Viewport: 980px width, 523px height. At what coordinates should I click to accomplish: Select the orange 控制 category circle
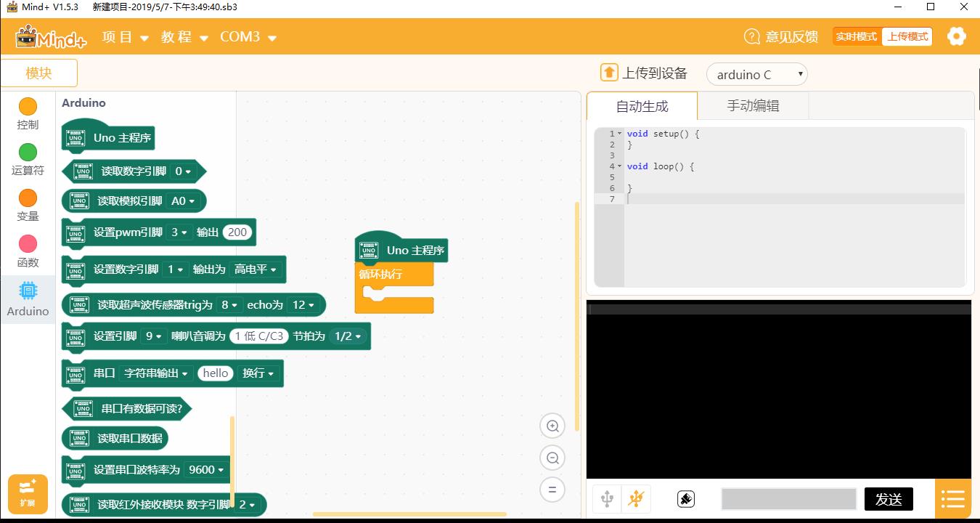click(x=28, y=107)
